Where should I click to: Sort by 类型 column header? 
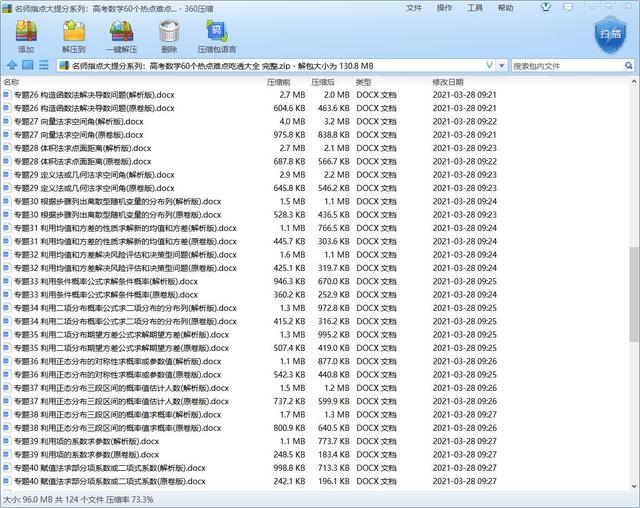363,82
